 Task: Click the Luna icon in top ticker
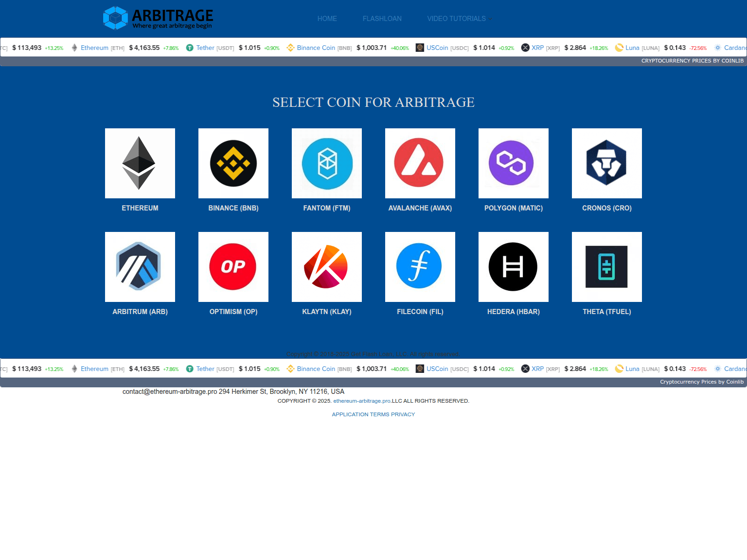[619, 48]
